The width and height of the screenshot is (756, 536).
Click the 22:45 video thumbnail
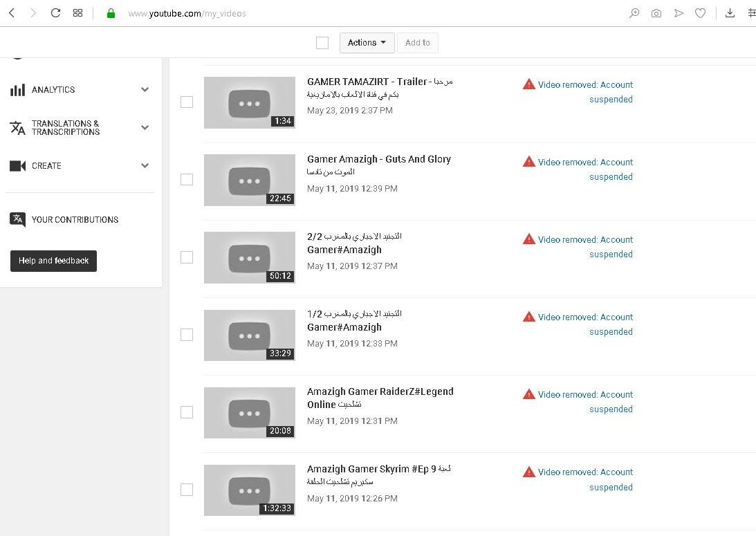point(250,181)
